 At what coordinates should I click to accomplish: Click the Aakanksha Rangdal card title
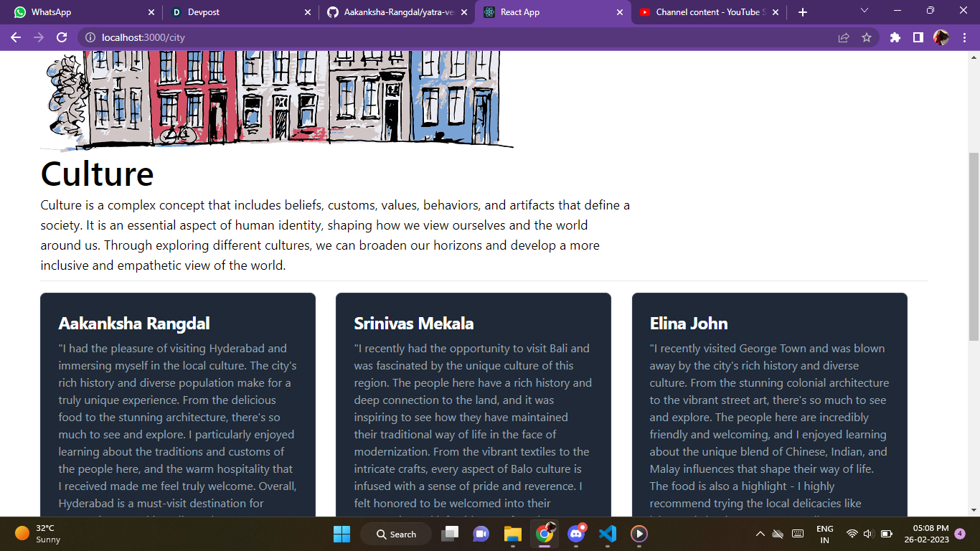pyautogui.click(x=134, y=324)
